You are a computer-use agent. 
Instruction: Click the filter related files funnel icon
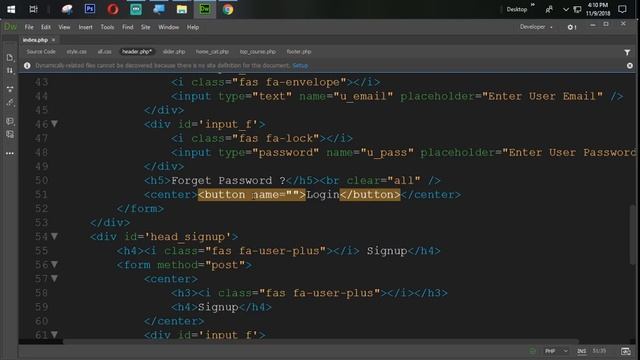pyautogui.click(x=627, y=52)
